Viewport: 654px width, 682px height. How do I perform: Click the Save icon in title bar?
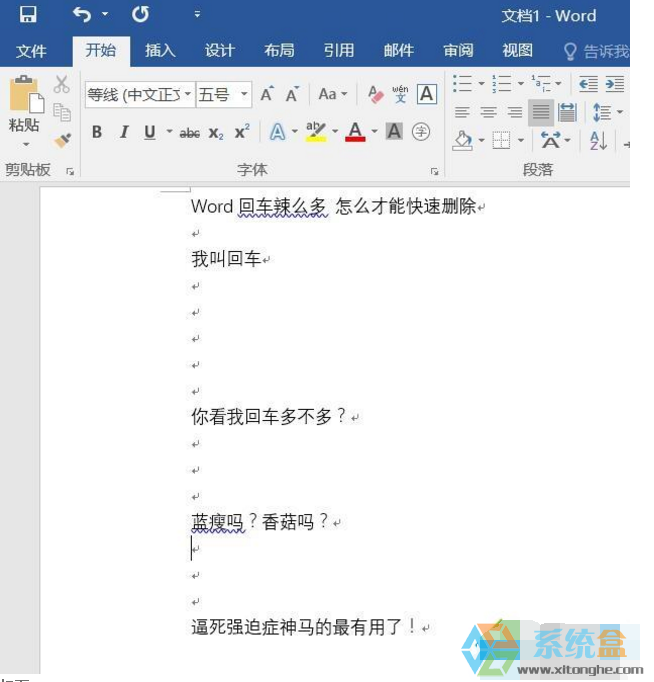pos(27,15)
